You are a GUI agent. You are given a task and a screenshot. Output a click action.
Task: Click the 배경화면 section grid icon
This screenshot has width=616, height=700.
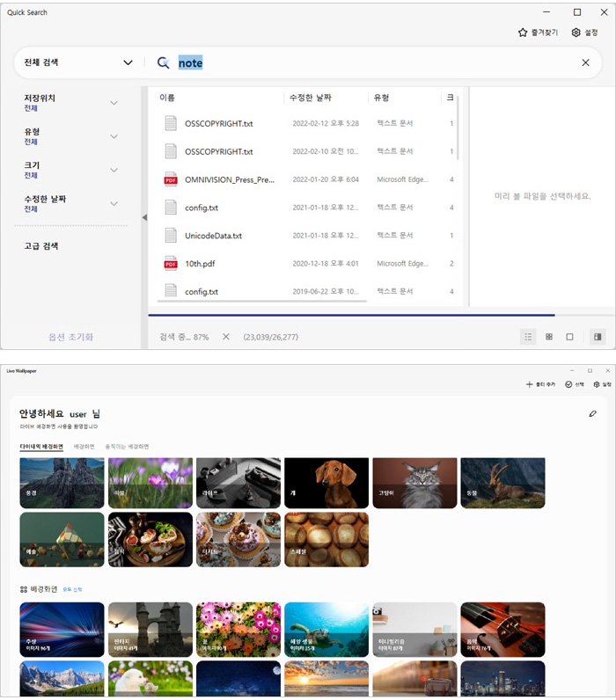[x=24, y=589]
